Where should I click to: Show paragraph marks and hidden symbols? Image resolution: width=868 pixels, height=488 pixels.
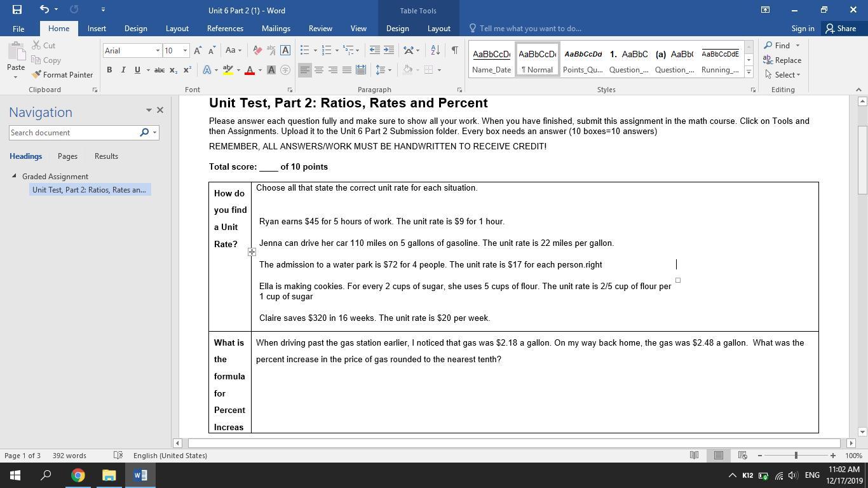(x=454, y=50)
